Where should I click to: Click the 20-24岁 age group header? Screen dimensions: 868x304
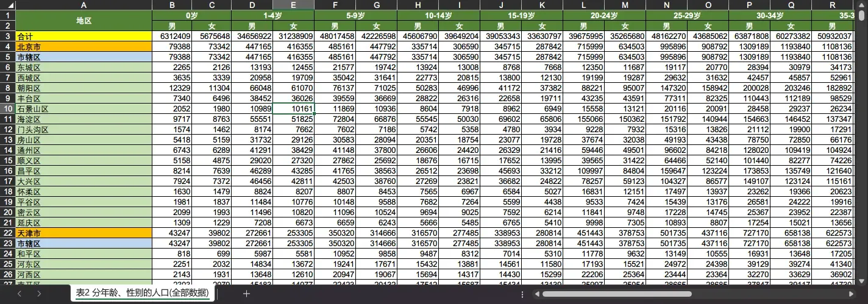(604, 15)
